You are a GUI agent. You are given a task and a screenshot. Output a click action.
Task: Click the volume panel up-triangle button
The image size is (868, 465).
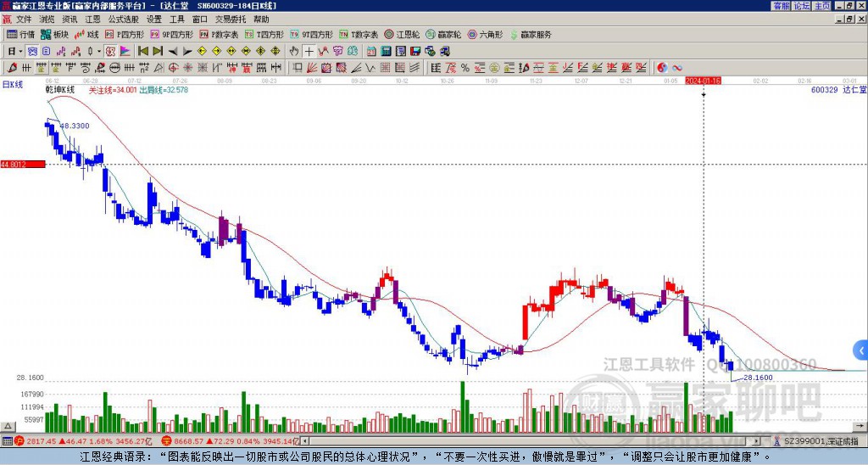click(7, 427)
